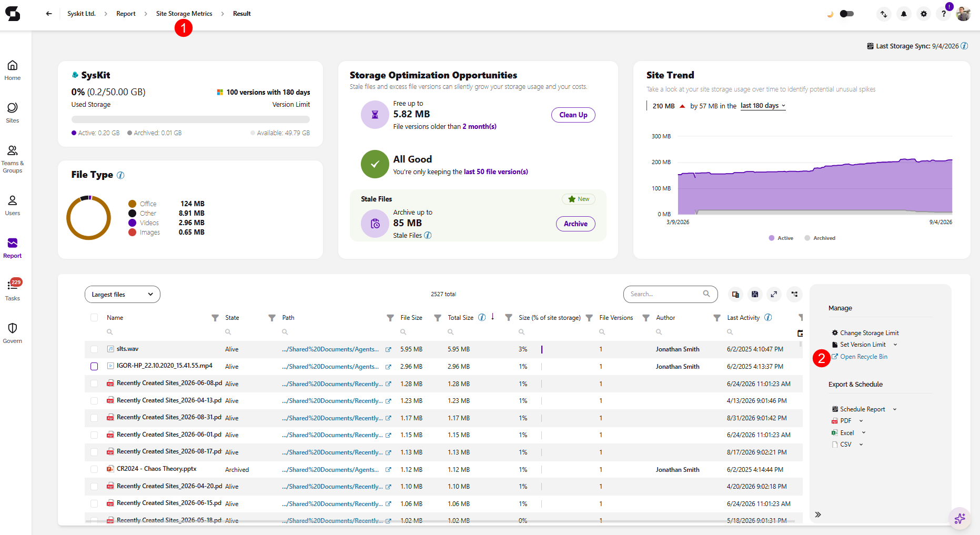
Task: Click the search magnifier icon in the search box
Action: 706,294
